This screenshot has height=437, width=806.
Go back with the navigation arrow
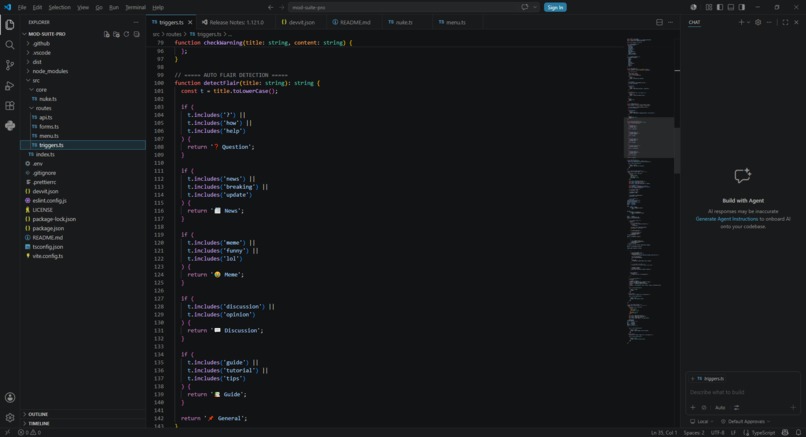(x=270, y=7)
